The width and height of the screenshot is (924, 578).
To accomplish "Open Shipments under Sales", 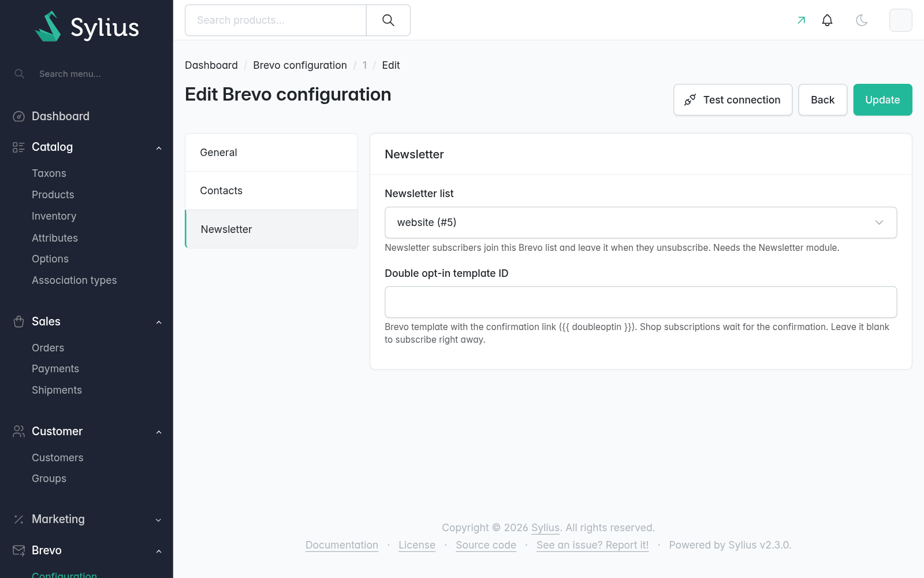I will tap(57, 390).
